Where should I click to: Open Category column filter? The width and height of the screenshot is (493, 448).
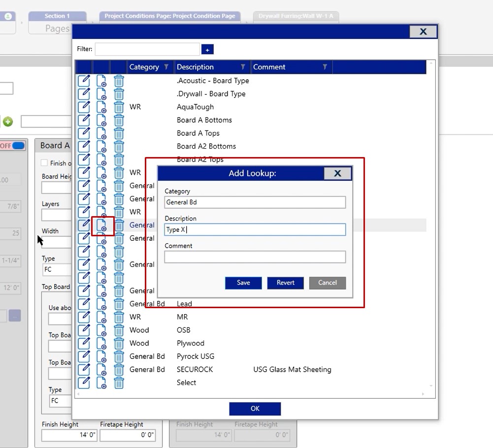tap(166, 67)
